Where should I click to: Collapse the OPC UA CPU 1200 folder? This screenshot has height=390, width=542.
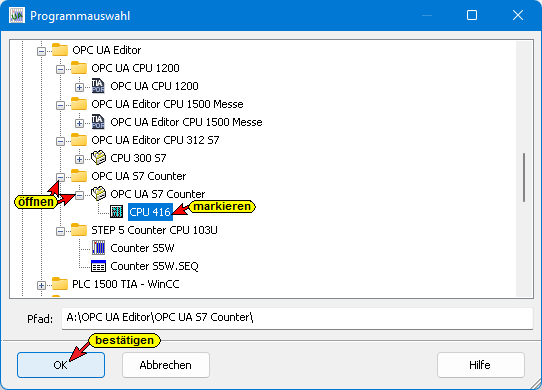[x=60, y=69]
